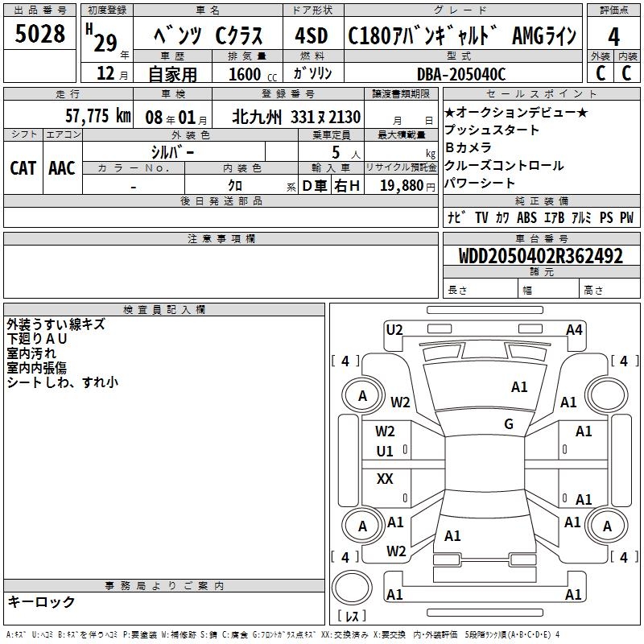The height and width of the screenshot is (644, 644).
Task: Click the ナビ equipment label
Action: point(455,217)
